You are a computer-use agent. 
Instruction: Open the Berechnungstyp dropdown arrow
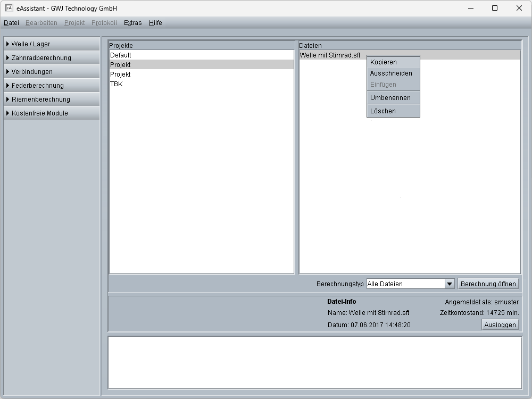[x=449, y=284]
